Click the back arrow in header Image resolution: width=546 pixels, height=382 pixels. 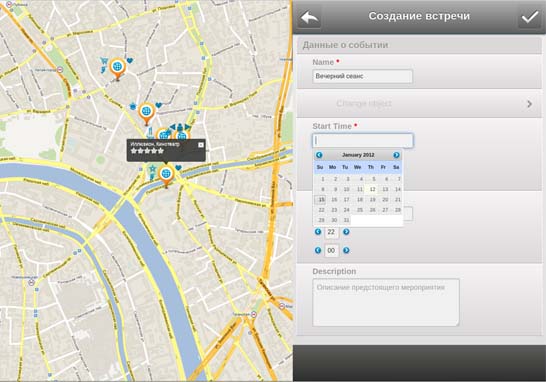coord(310,17)
